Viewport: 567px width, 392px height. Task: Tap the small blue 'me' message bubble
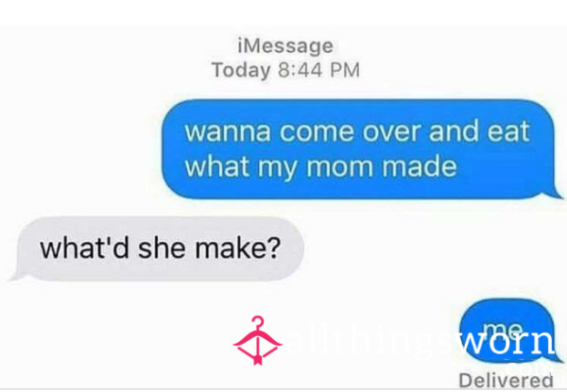point(510,331)
